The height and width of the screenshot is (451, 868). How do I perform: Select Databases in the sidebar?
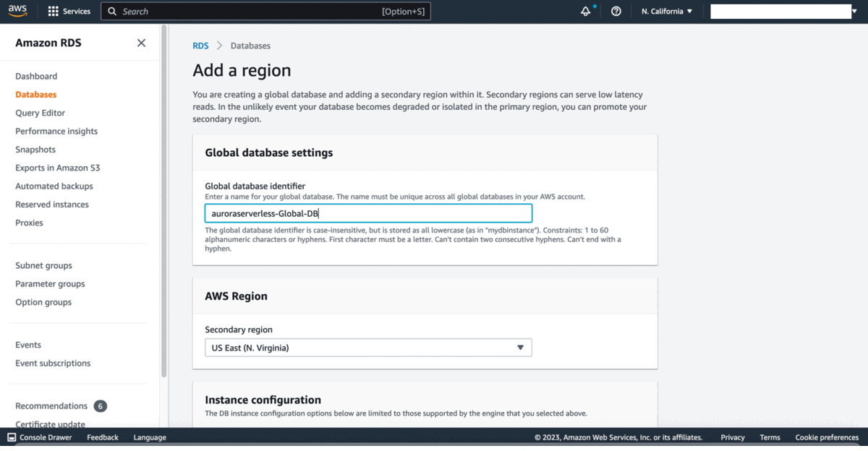tap(36, 95)
